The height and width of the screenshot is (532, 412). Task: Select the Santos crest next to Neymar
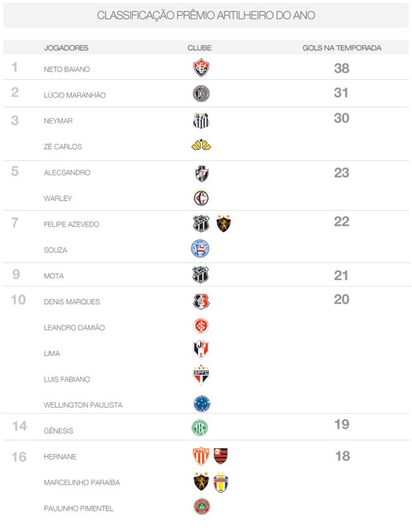pyautogui.click(x=201, y=120)
